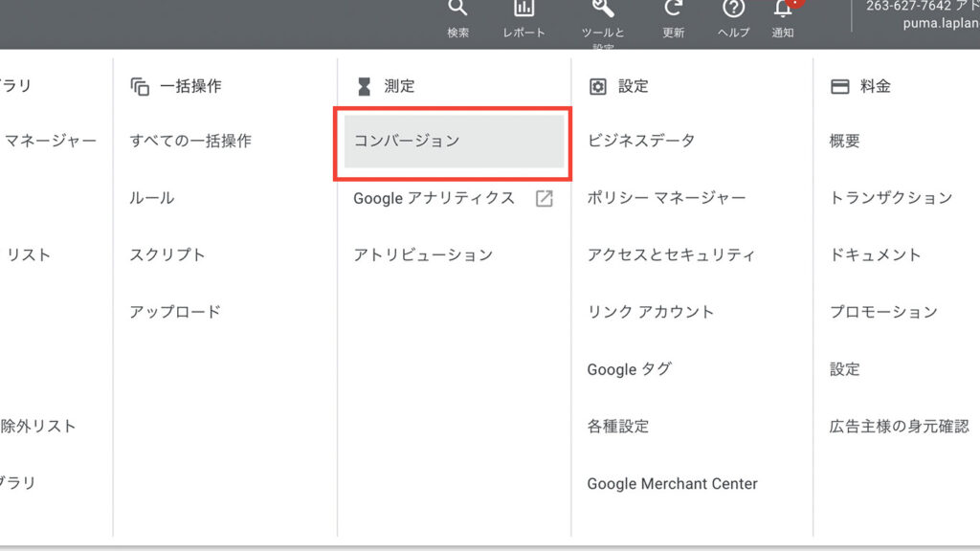Open the Reports (レポート) icon

(524, 9)
